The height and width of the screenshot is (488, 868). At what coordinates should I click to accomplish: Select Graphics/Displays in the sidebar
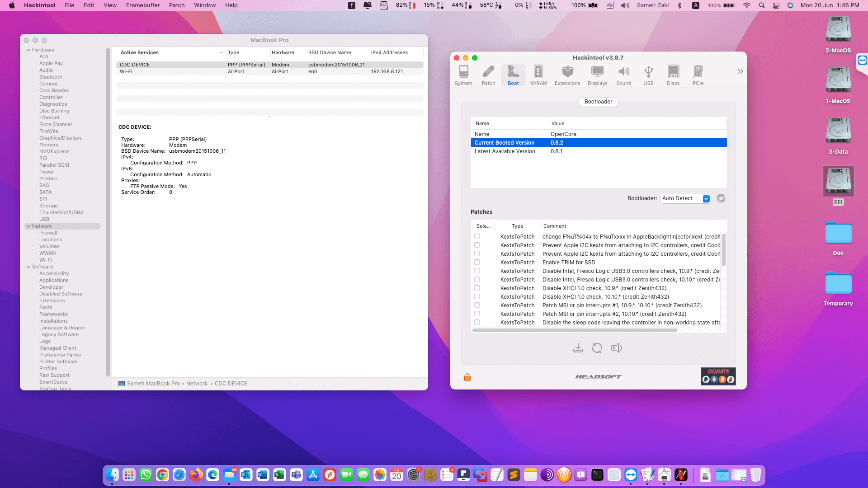(x=61, y=138)
